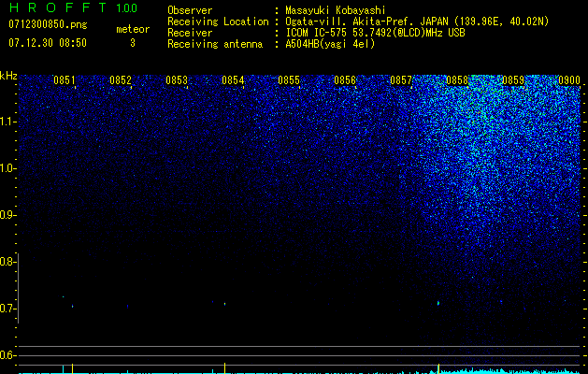Click the 0.9 kHz axis label
Viewport: 588px width, 374px height.
7,215
